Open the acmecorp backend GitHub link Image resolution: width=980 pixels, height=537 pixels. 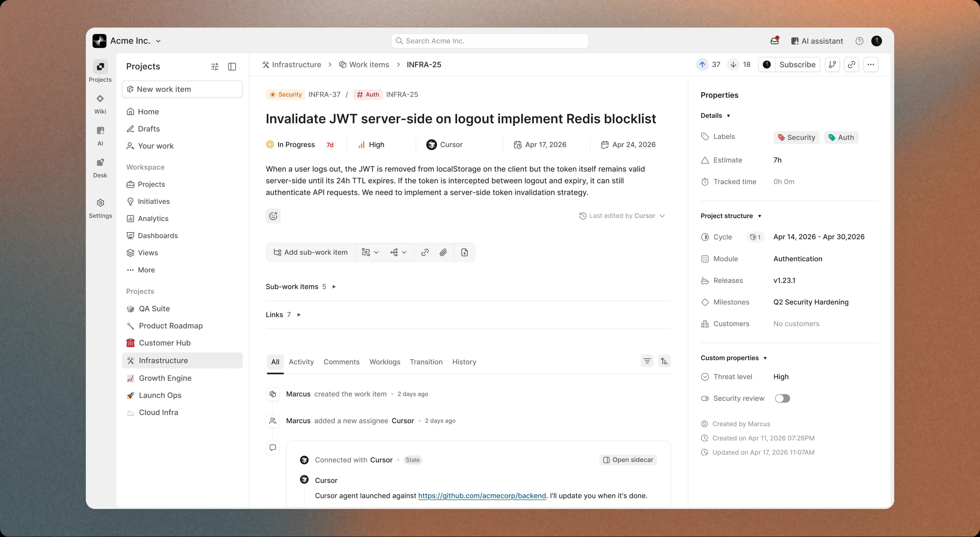[x=482, y=496]
